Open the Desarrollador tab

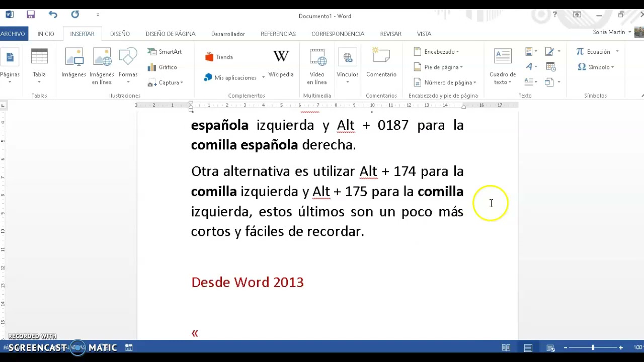pos(228,34)
